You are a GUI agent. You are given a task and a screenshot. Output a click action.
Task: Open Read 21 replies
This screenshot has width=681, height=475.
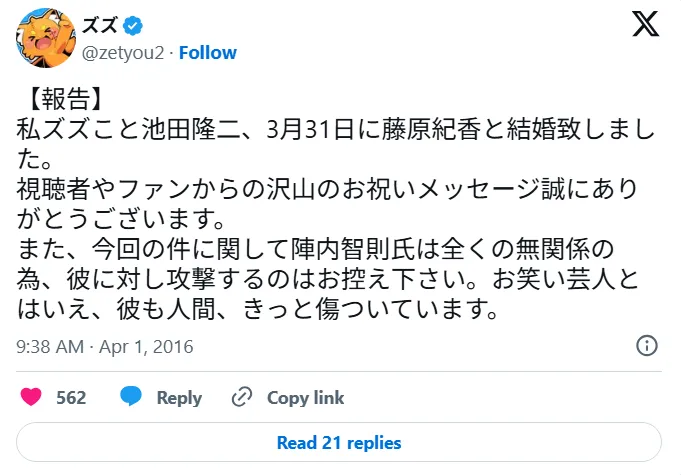click(x=339, y=442)
